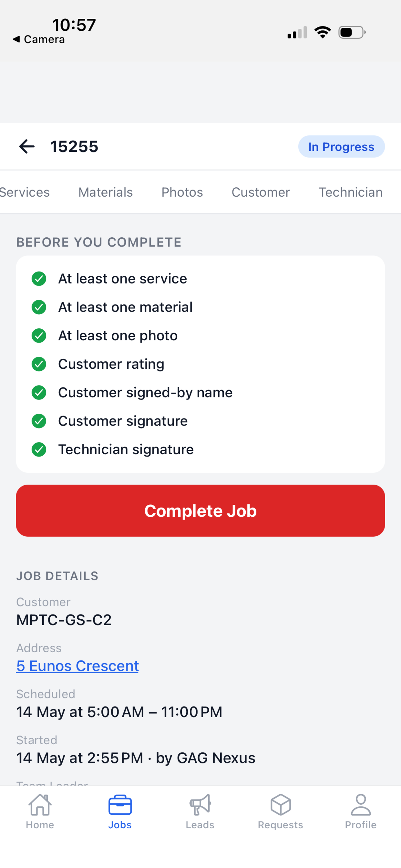Open the Profile person icon
The height and width of the screenshot is (868, 401).
(361, 805)
